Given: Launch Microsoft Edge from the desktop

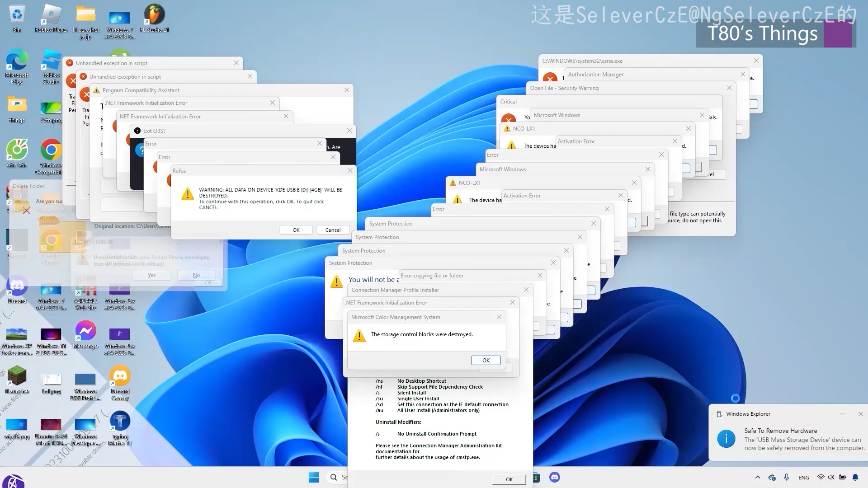Looking at the screenshot, I should point(17,67).
